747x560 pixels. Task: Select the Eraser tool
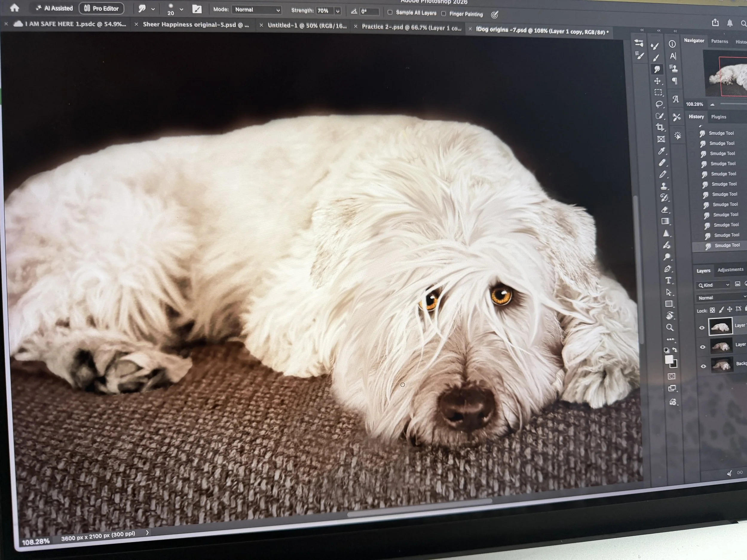(x=665, y=210)
